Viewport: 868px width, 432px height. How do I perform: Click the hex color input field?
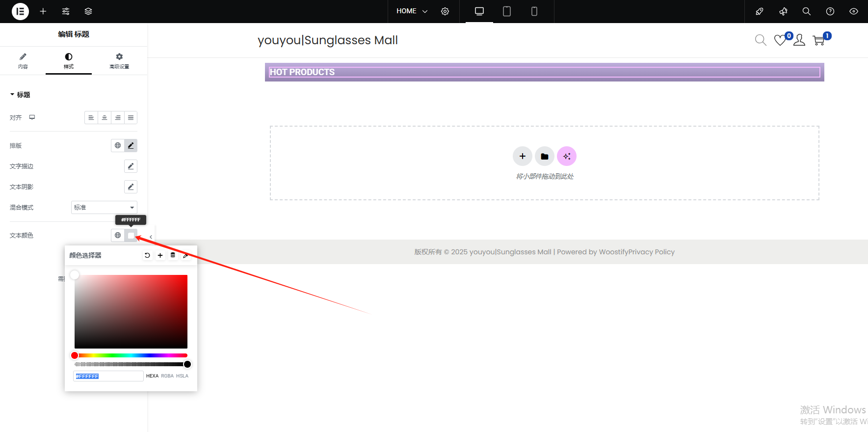click(x=108, y=376)
